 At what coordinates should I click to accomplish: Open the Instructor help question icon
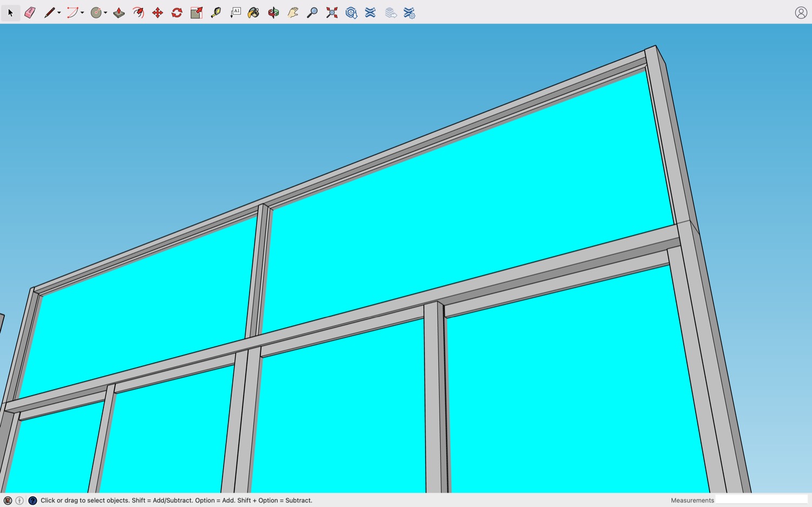[32, 501]
